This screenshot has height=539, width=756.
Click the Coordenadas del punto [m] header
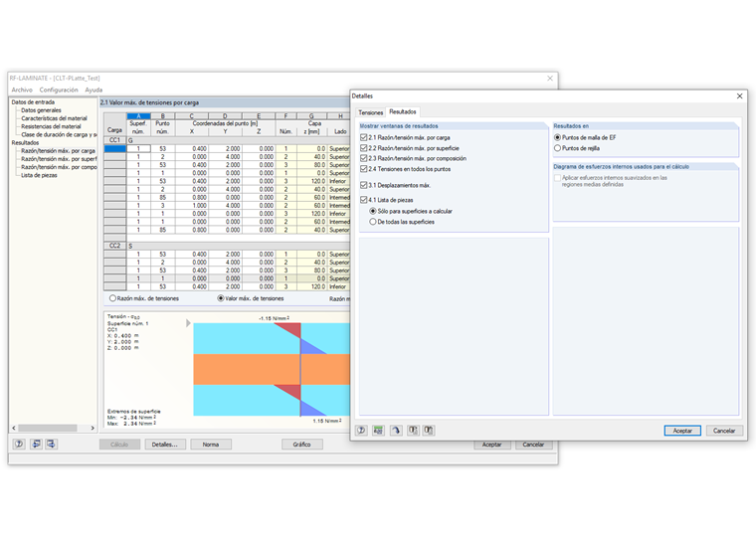pyautogui.click(x=225, y=123)
